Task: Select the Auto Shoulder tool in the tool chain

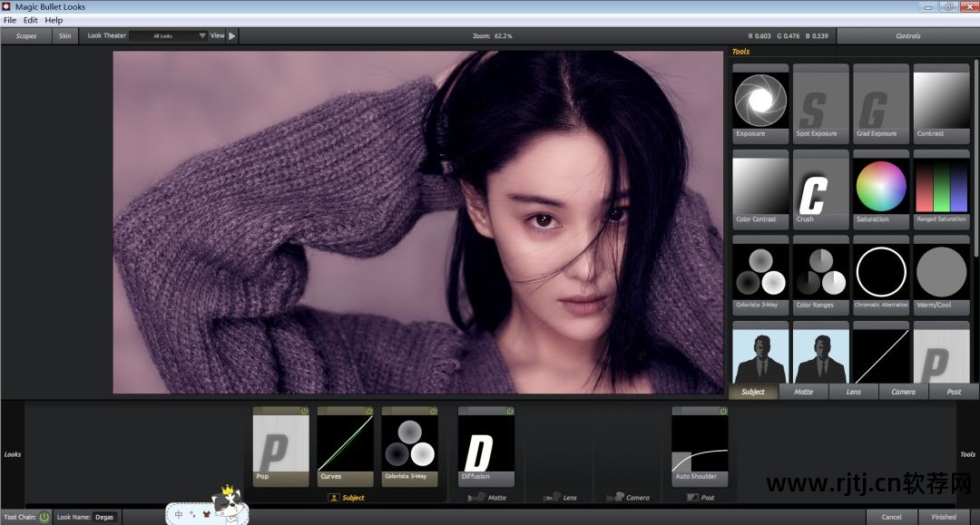Action: [700, 447]
